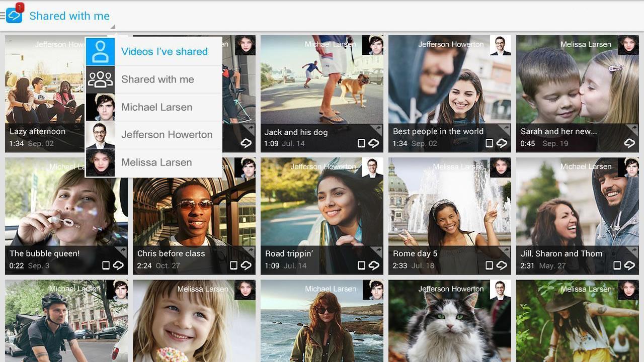Screen dimensions: 644x362
Task: Toggle cloud sharing on The bubble queen!
Action: [119, 265]
